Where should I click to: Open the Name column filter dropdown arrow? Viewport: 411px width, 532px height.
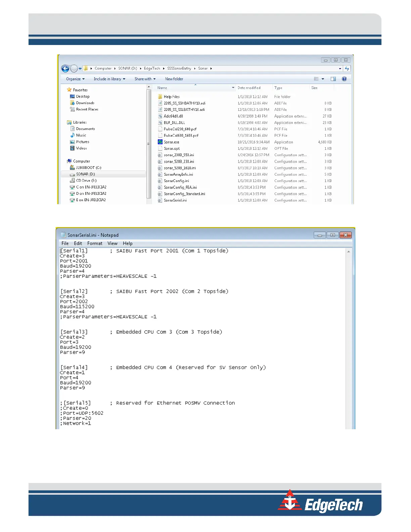[233, 88]
